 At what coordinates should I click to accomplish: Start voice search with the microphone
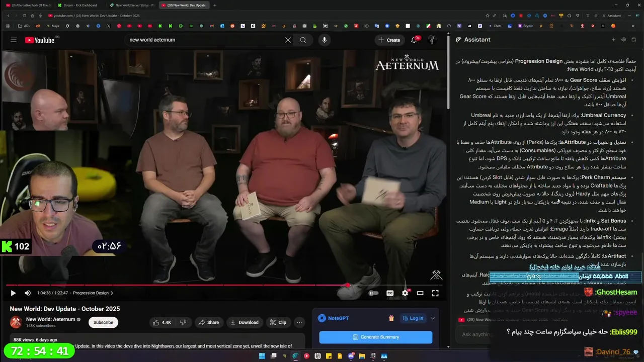click(324, 40)
